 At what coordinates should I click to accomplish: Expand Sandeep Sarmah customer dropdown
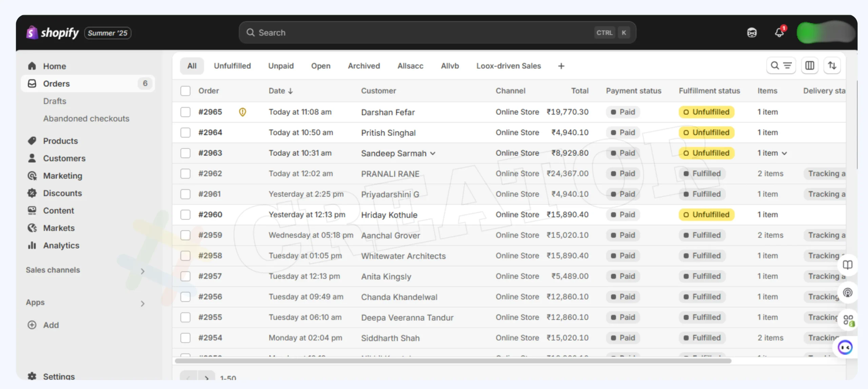[x=433, y=153]
